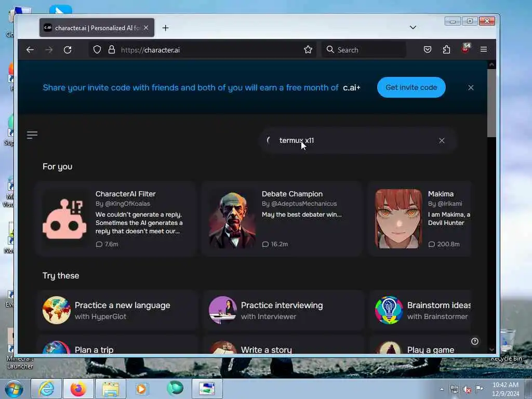Open Debate Champion portrait avatar
532x399 pixels.
click(232, 219)
